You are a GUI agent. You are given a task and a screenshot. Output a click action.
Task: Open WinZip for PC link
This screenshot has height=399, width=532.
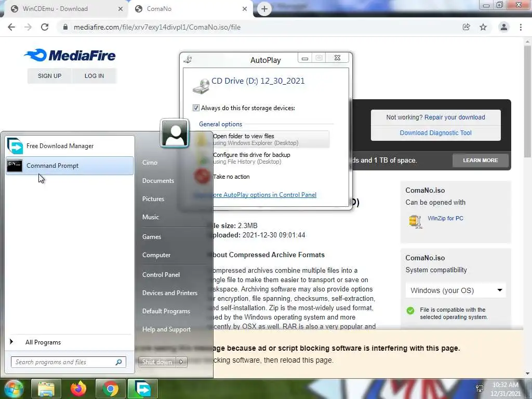445,218
